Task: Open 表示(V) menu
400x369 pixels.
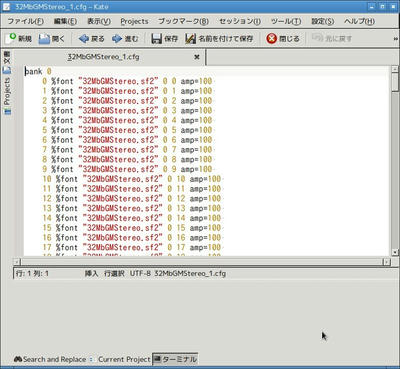Action: click(x=99, y=21)
